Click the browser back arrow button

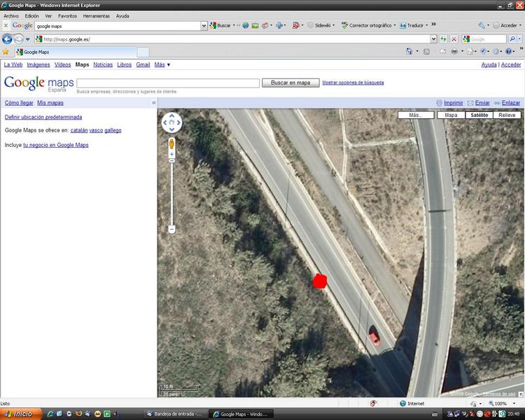tap(8, 39)
